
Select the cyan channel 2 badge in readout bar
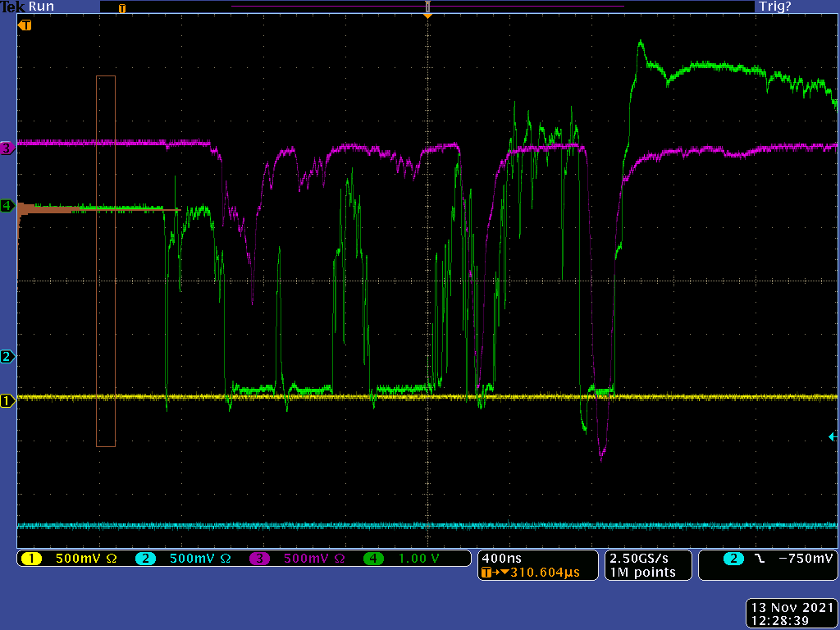(x=145, y=559)
